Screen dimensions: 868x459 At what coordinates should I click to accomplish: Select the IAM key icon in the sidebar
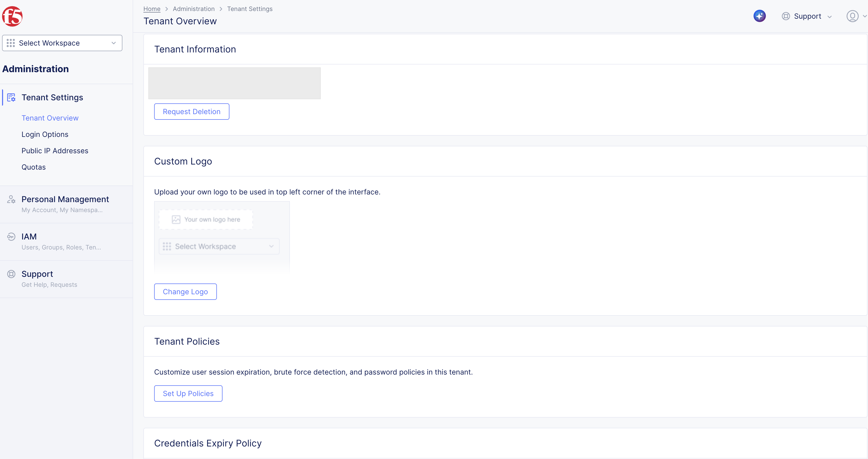[x=11, y=237]
